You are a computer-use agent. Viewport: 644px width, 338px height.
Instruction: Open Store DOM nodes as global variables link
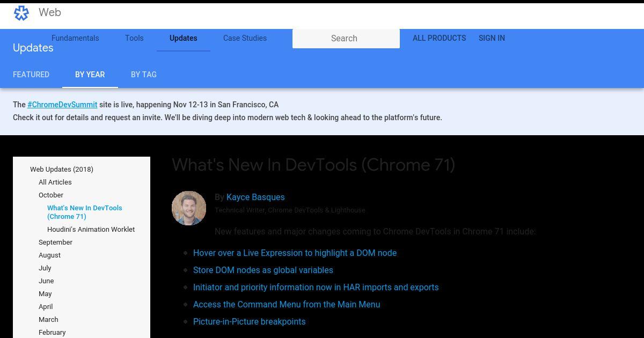pos(263,270)
